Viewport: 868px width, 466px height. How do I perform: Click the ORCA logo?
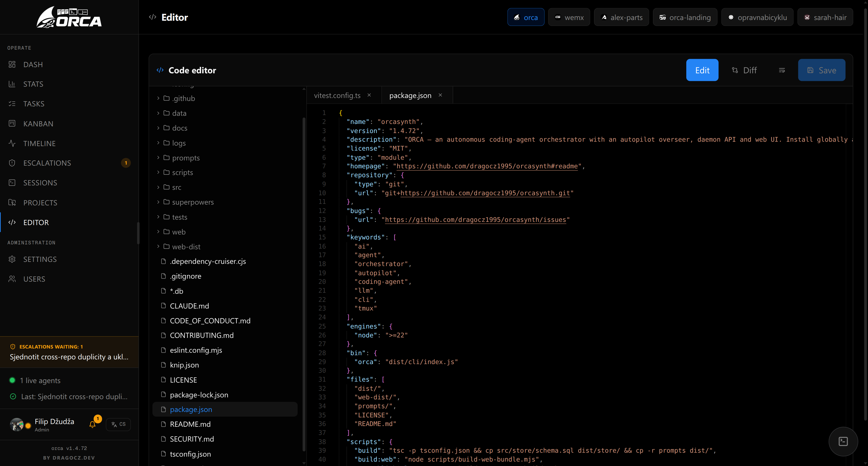coord(69,17)
